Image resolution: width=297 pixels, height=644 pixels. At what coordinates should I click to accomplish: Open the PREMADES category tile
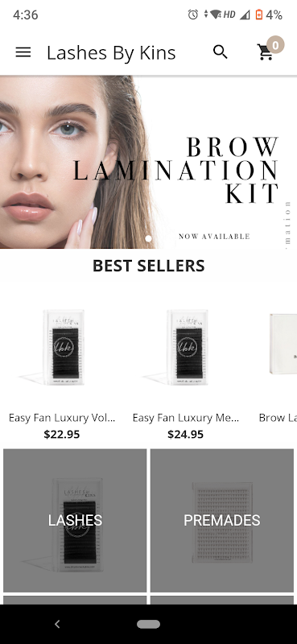pos(222,520)
